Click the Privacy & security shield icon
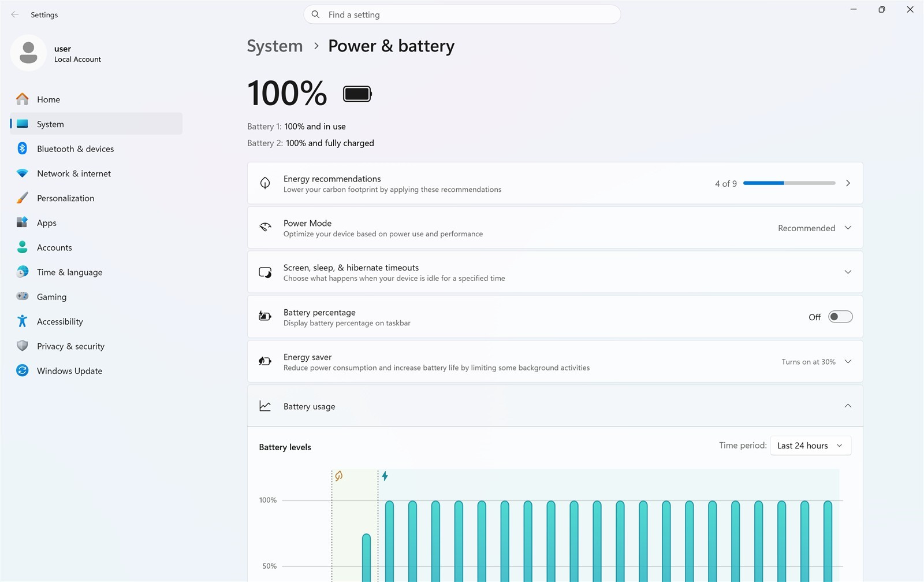The width and height of the screenshot is (924, 582). (x=22, y=346)
